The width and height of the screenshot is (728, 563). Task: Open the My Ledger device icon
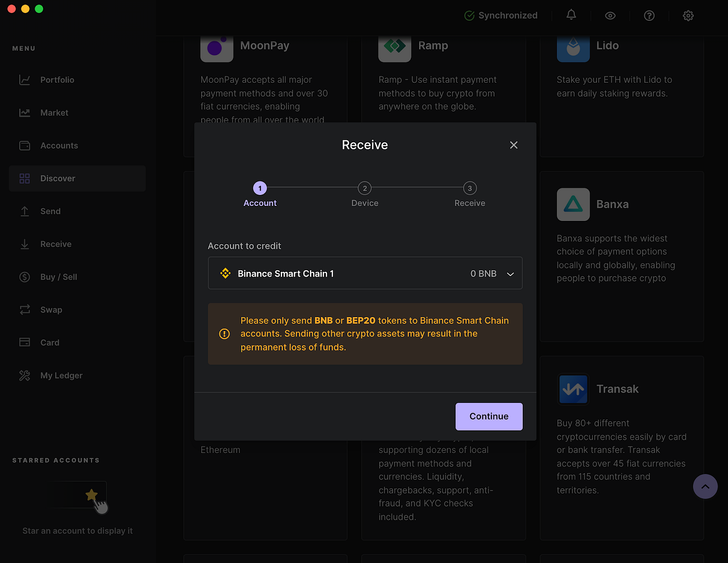24,375
